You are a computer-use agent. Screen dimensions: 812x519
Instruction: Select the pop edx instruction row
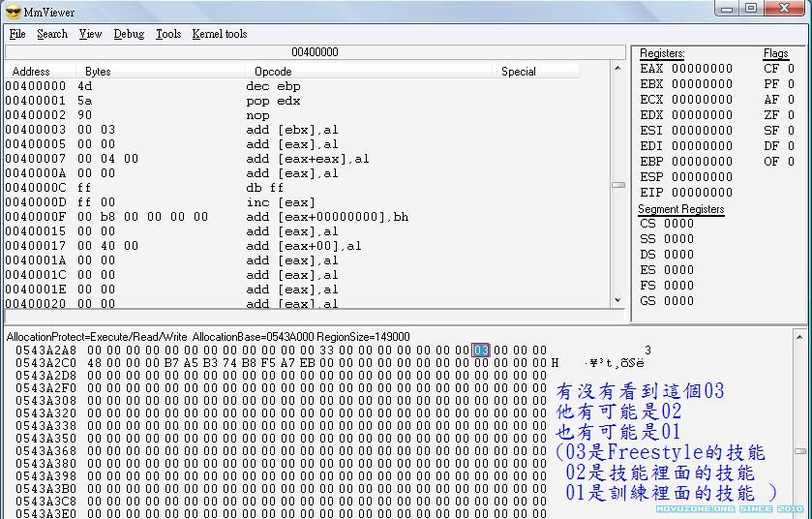point(273,101)
